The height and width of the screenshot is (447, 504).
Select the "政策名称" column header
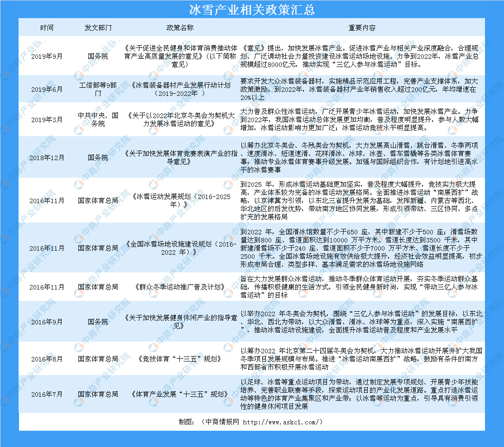tap(180, 28)
